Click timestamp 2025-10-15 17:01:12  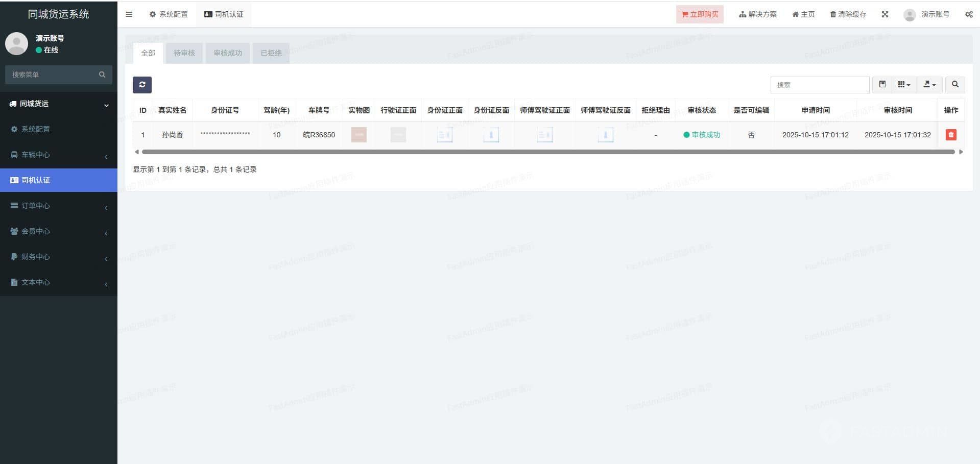coord(816,135)
